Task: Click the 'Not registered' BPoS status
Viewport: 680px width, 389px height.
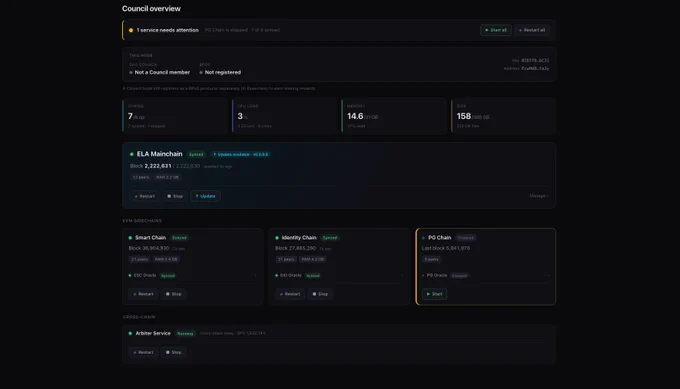Action: 222,72
